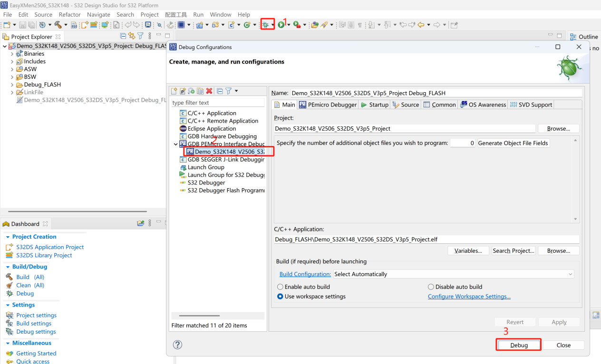
Task: Expand the BSW folder in Project Explorer
Action: click(x=12, y=77)
